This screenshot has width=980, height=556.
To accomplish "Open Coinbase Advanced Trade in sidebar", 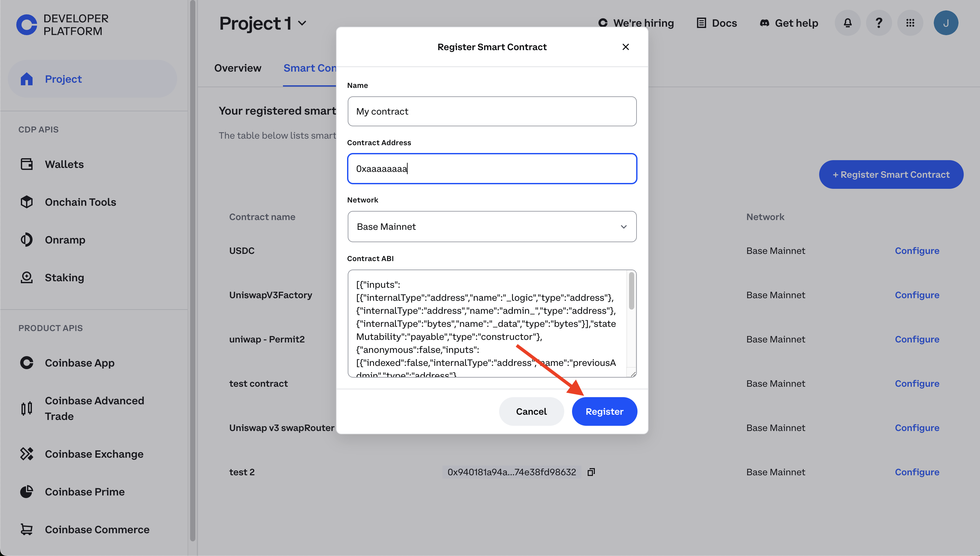I will click(x=94, y=408).
